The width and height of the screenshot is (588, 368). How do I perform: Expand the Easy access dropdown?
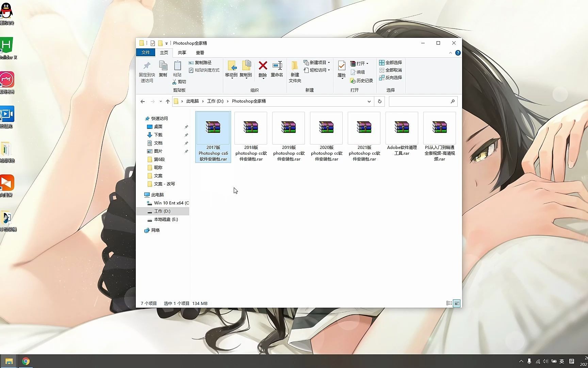(x=329, y=70)
